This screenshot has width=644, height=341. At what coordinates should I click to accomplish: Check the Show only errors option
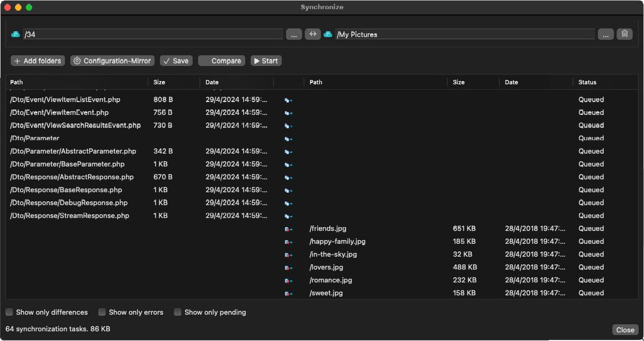tap(101, 312)
